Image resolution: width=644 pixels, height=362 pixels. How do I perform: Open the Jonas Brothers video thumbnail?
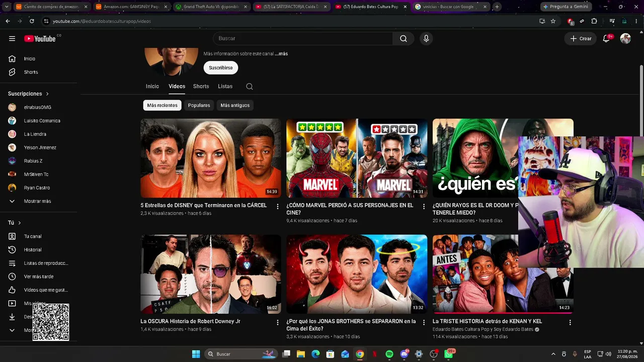point(357,274)
